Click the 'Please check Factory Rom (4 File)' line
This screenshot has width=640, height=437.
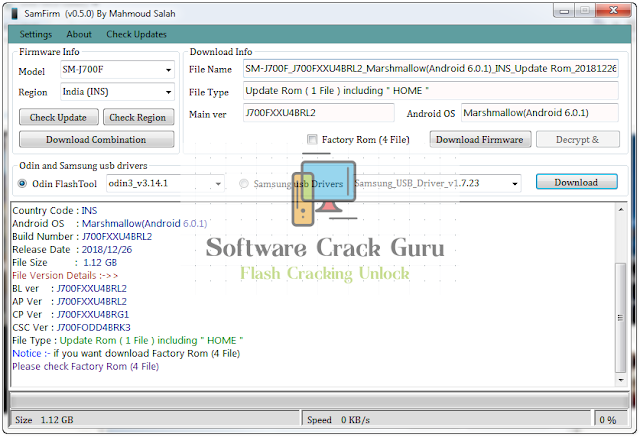click(85, 366)
